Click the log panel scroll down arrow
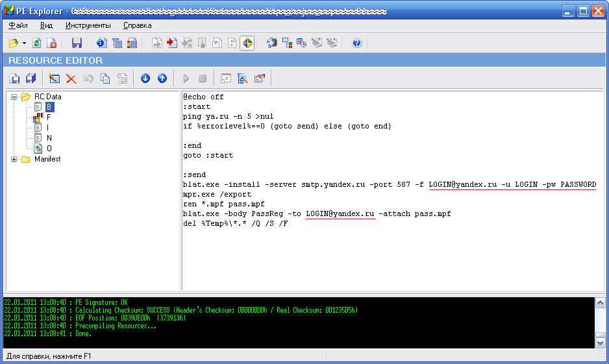This screenshot has width=609, height=364. [600, 343]
